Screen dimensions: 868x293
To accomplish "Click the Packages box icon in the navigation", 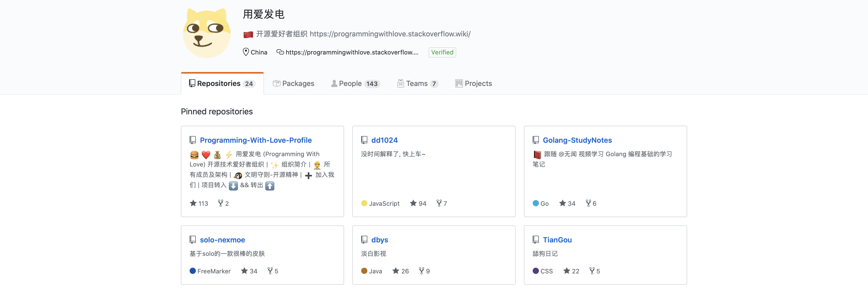I will tap(276, 83).
